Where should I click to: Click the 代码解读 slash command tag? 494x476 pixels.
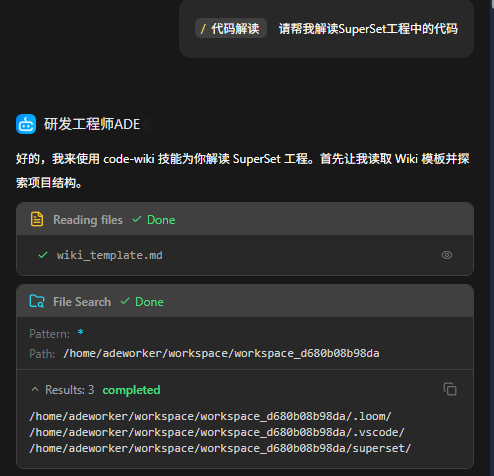coord(231,29)
